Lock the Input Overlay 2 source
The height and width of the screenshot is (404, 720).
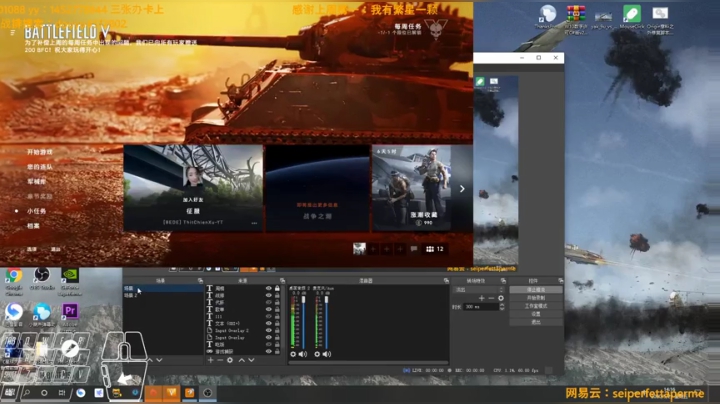pos(277,331)
